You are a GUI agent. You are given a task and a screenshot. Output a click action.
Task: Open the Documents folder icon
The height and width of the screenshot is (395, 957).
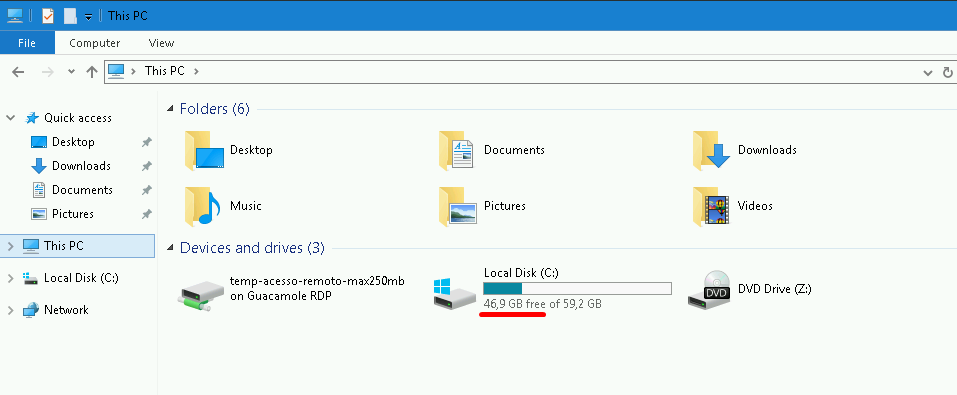click(x=456, y=150)
